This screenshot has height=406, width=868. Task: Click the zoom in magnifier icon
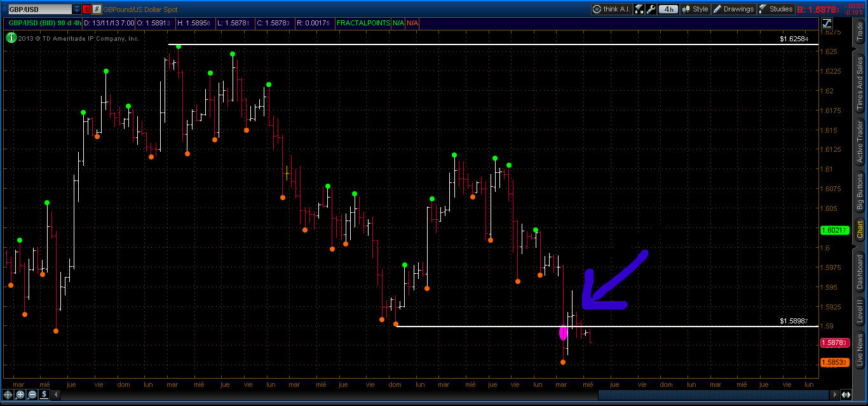click(20, 395)
